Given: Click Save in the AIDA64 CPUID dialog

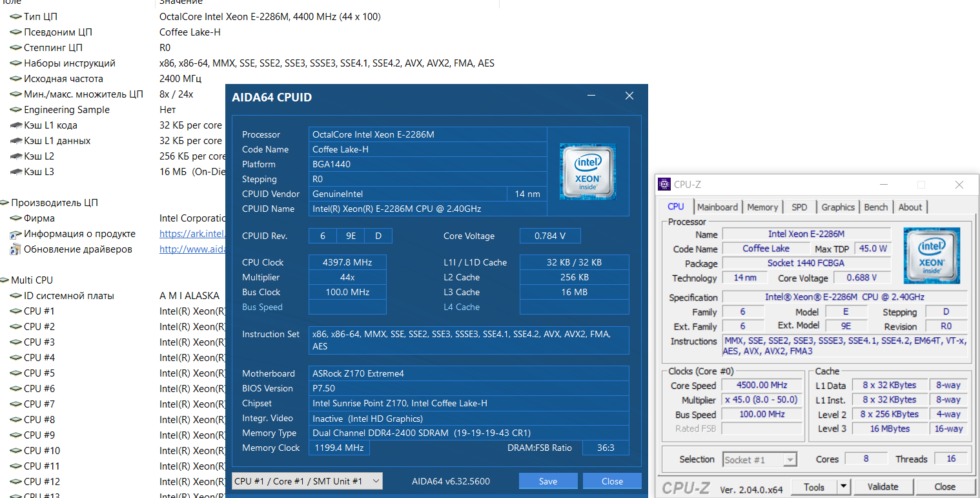Looking at the screenshot, I should (x=548, y=481).
